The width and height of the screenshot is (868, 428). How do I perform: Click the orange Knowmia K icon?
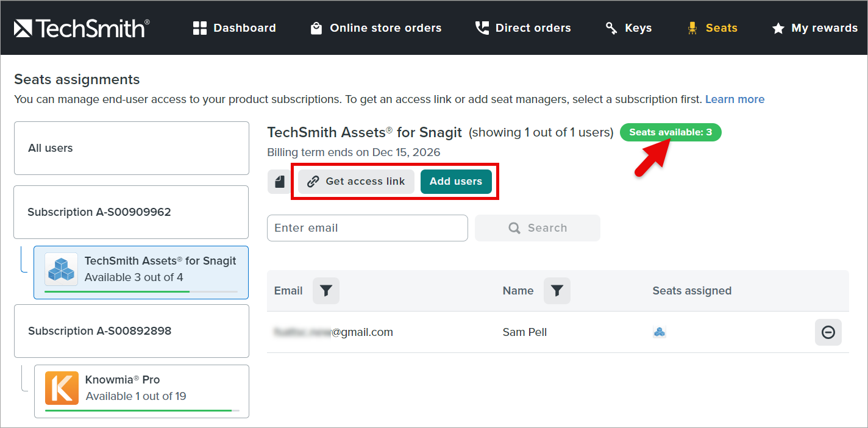(x=62, y=388)
